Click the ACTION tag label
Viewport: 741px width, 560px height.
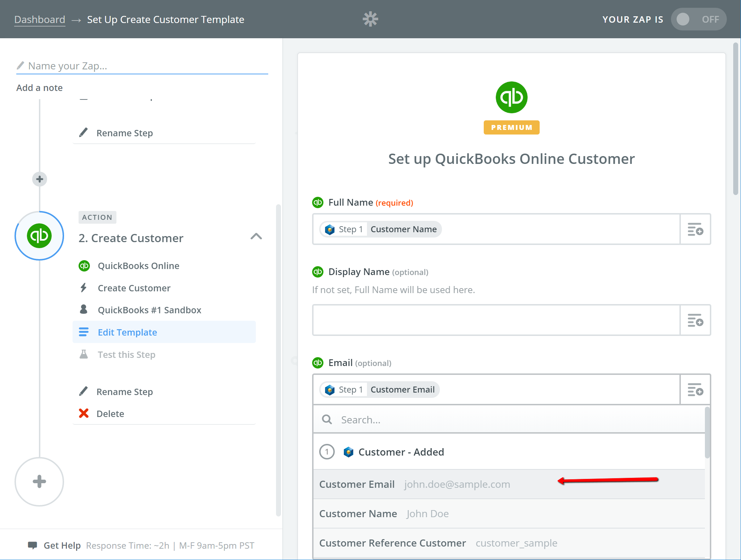tap(97, 217)
